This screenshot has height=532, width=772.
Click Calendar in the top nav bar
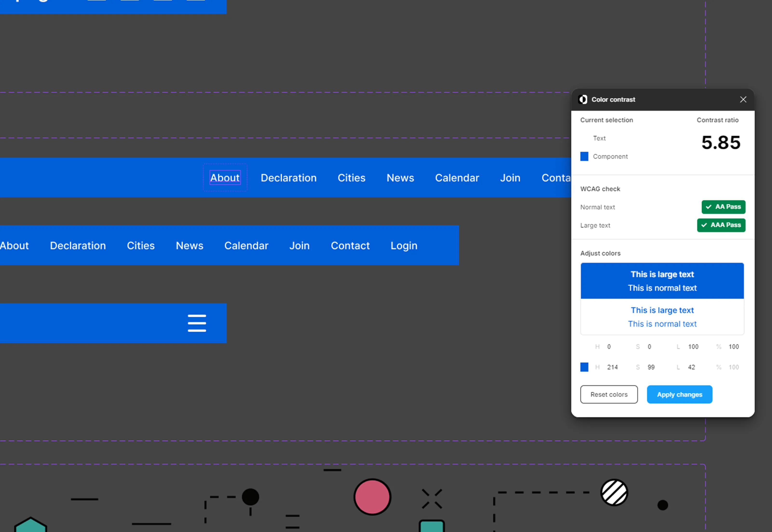click(457, 178)
